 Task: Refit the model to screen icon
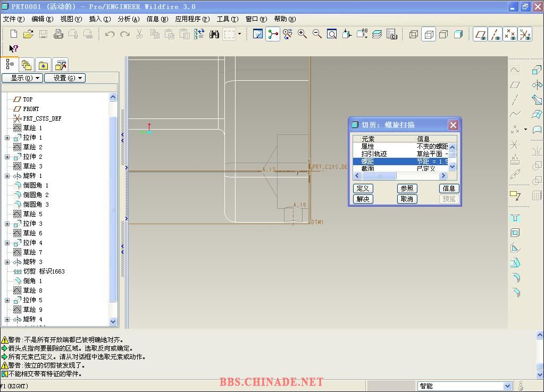coord(332,34)
